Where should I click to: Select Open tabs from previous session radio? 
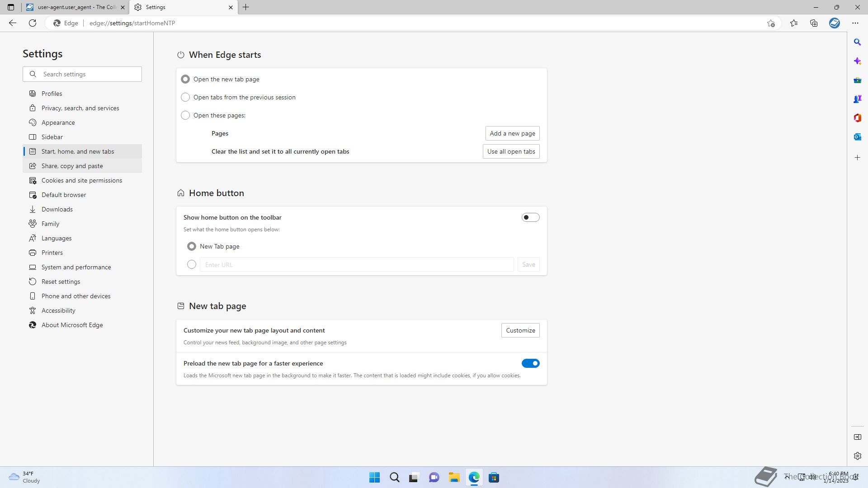pos(185,97)
